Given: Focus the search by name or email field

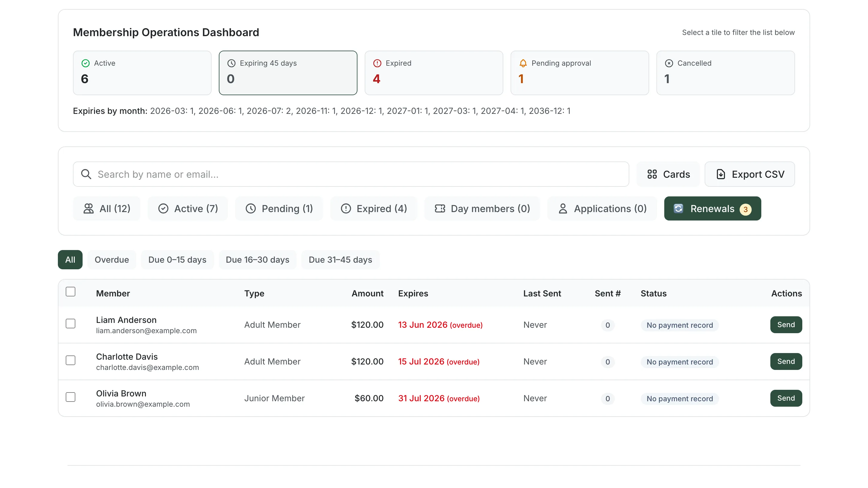Looking at the screenshot, I should point(351,174).
